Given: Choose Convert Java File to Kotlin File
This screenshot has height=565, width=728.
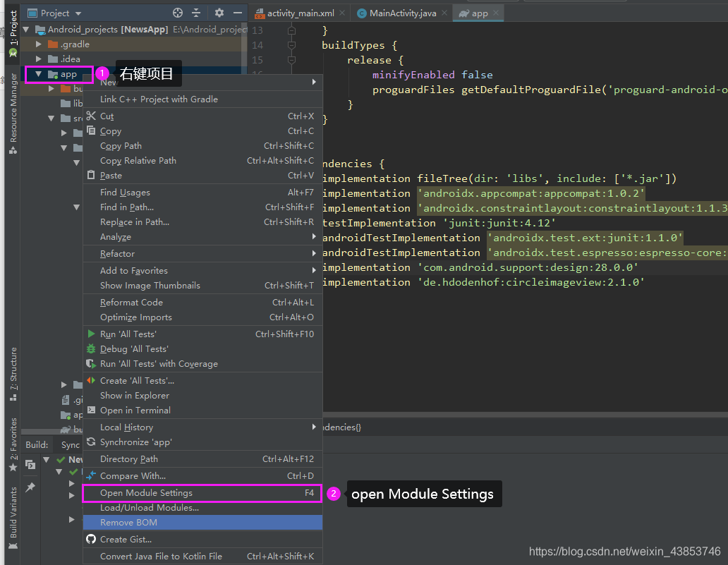Looking at the screenshot, I should (x=202, y=556).
